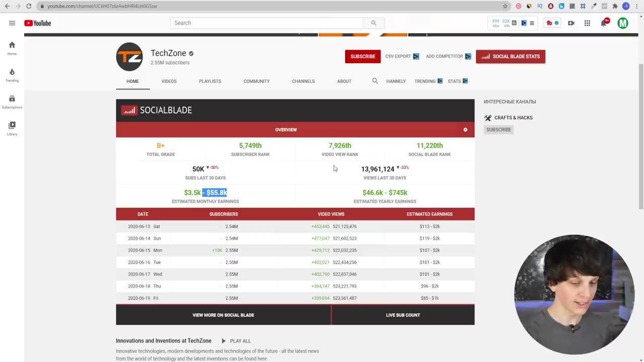Screen dimensions: 644x362
Task: Switch to the VIDEOS channel tab
Action: (169, 81)
